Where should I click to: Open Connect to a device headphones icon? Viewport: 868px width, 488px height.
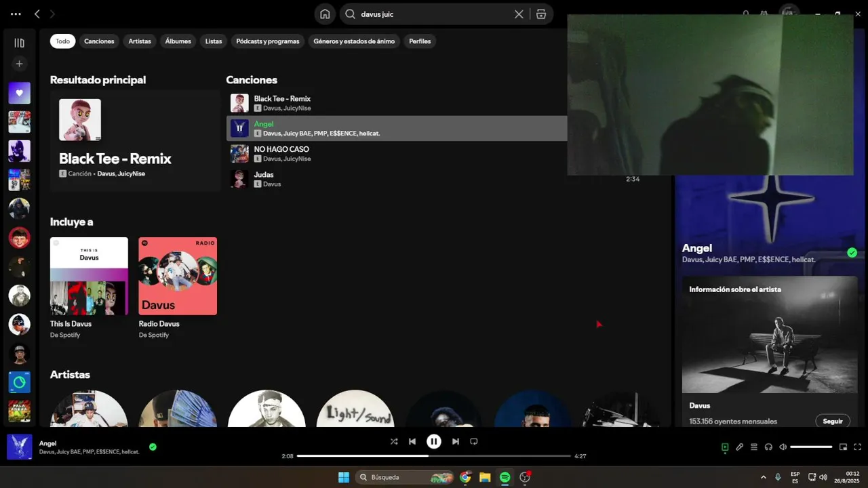point(768,447)
